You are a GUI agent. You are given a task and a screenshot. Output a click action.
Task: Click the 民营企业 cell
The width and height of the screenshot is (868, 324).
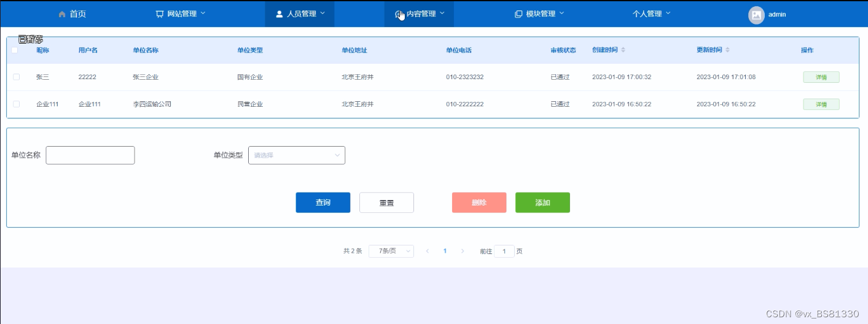click(x=250, y=104)
